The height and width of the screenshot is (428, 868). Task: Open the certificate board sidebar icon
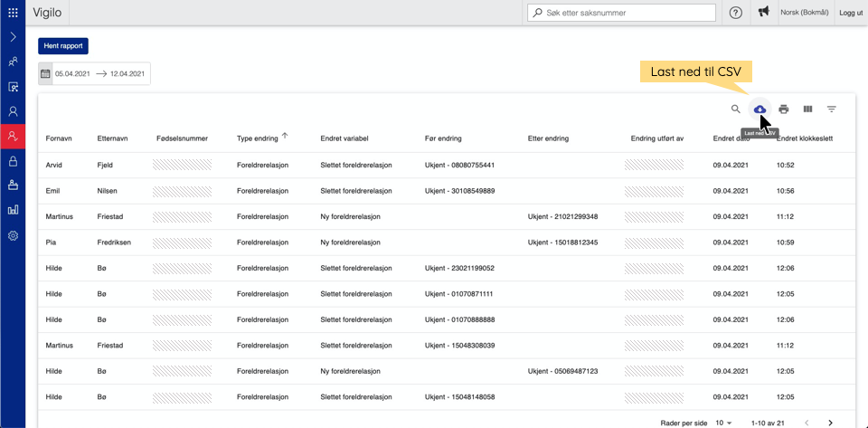tap(13, 87)
